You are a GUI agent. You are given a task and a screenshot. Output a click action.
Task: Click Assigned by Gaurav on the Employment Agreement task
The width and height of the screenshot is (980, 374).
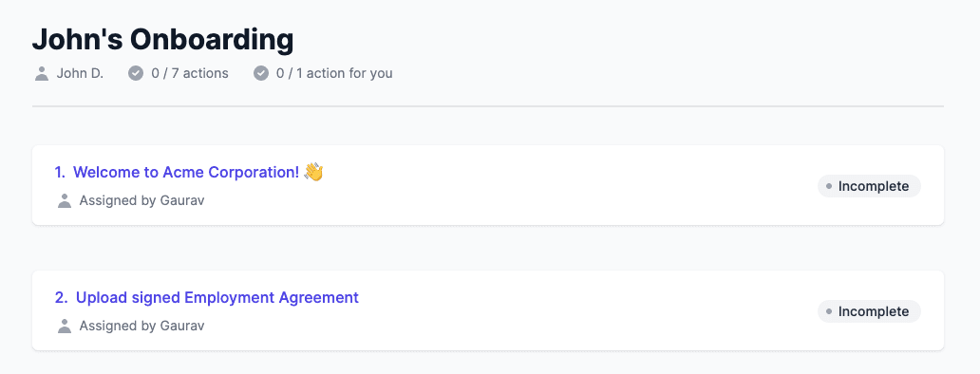click(x=141, y=326)
